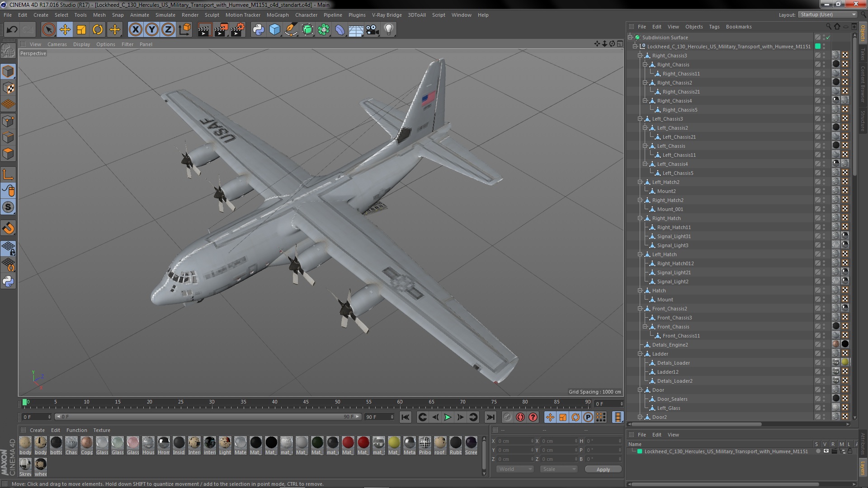Toggle X axis lock
Viewport: 868px width, 488px height.
tap(135, 30)
